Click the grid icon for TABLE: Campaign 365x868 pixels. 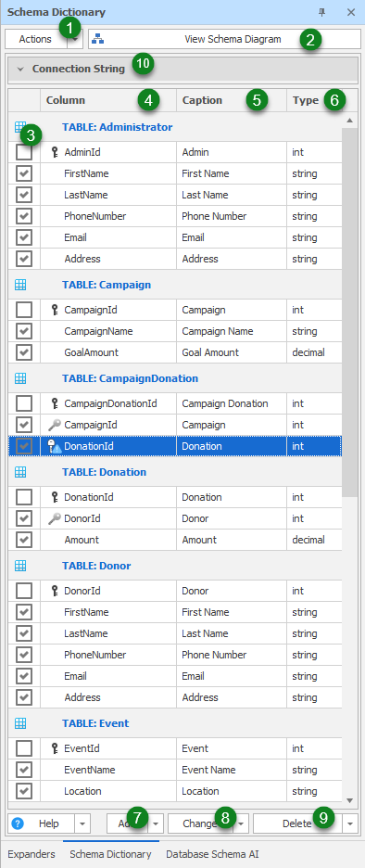[x=20, y=285]
